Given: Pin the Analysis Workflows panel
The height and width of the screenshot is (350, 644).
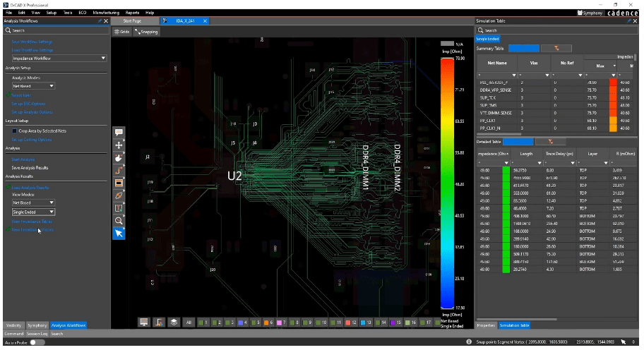Looking at the screenshot, I should (100, 21).
